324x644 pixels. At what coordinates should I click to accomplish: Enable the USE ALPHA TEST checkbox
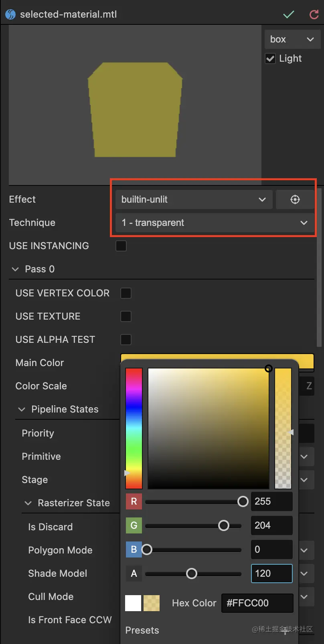126,340
